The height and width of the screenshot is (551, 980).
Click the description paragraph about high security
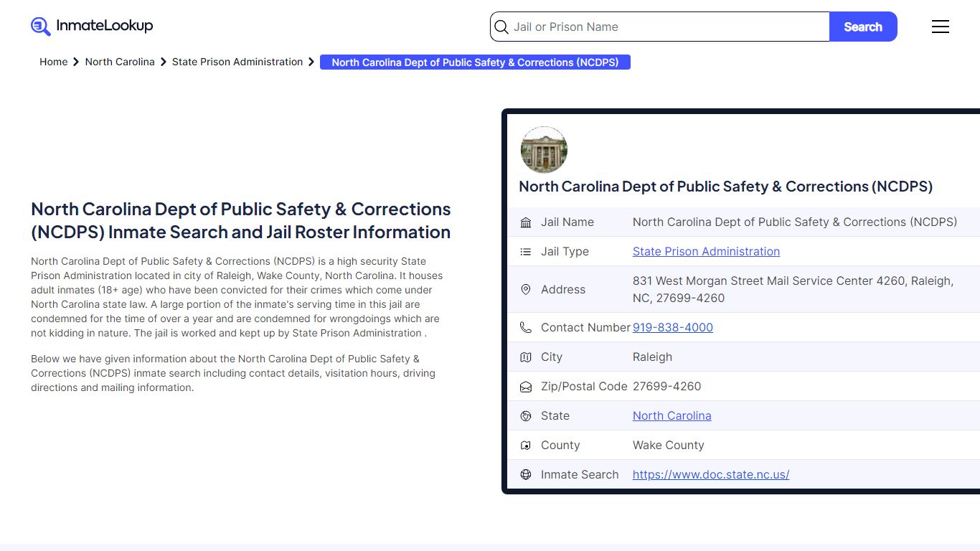tap(237, 297)
